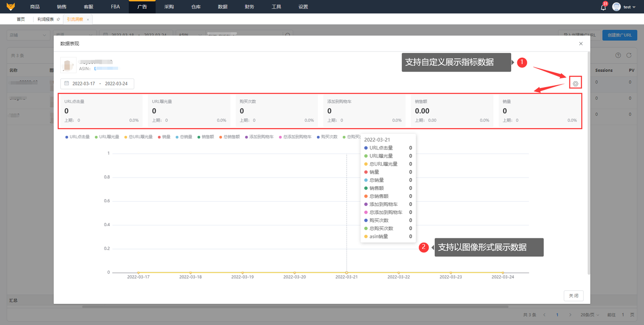Image resolution: width=644 pixels, height=325 pixels.
Task: Open the 广告 menu
Action: tap(142, 7)
